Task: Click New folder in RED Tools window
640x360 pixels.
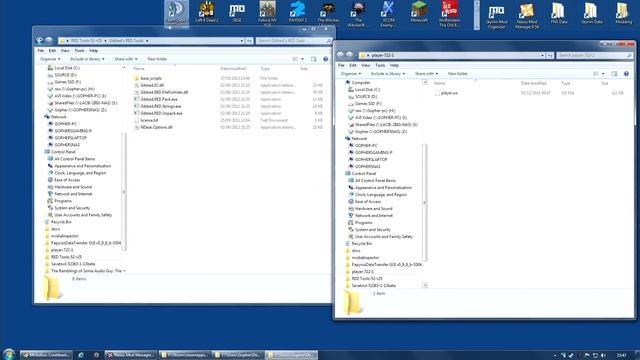Action: click(x=157, y=59)
